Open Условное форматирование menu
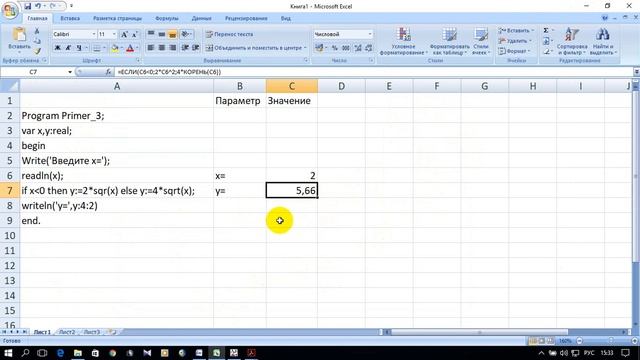The height and width of the screenshot is (360, 640). [x=404, y=41]
